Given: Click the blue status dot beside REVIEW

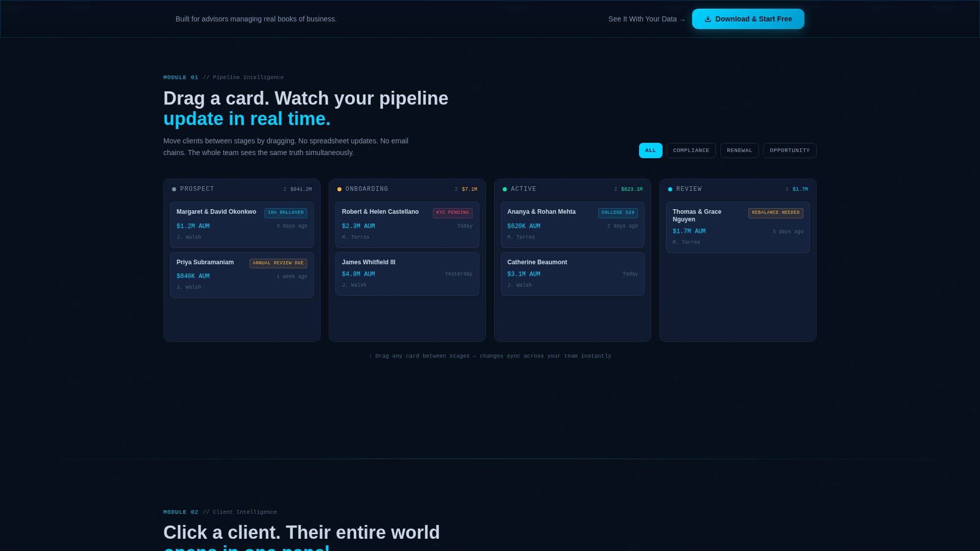Looking at the screenshot, I should pos(670,189).
